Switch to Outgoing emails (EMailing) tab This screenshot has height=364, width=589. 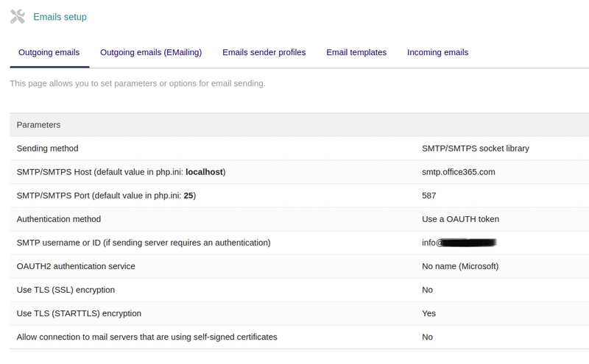pos(151,52)
